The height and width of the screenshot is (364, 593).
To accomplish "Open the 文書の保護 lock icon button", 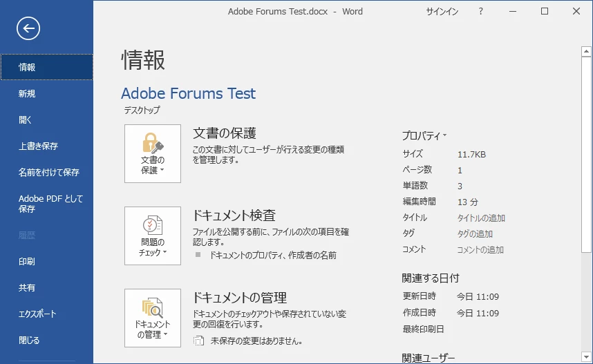I will coord(153,153).
